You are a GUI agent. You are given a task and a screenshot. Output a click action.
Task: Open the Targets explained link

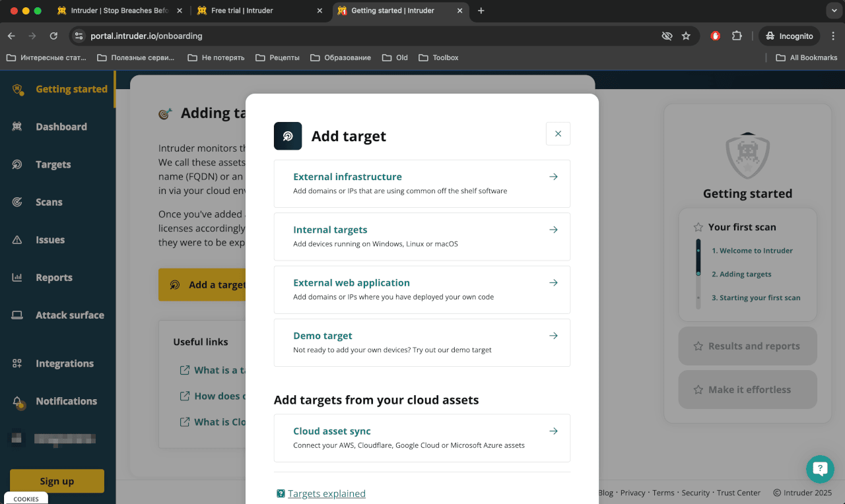point(326,493)
